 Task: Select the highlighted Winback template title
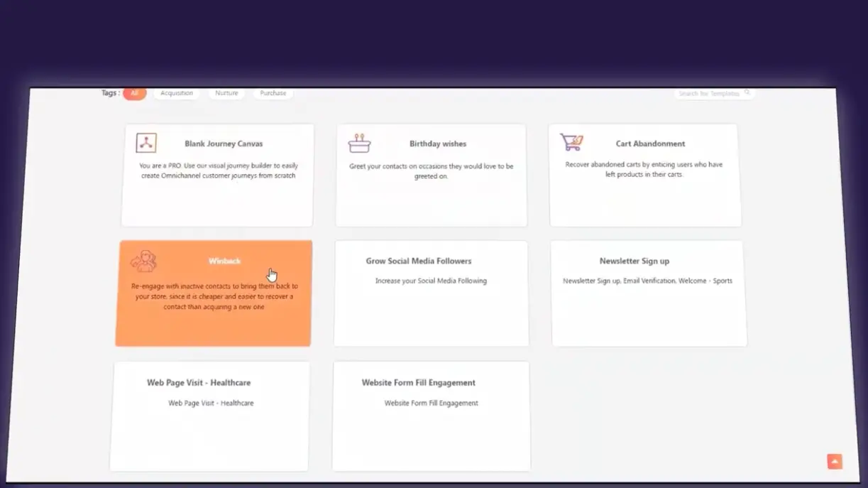[224, 261]
